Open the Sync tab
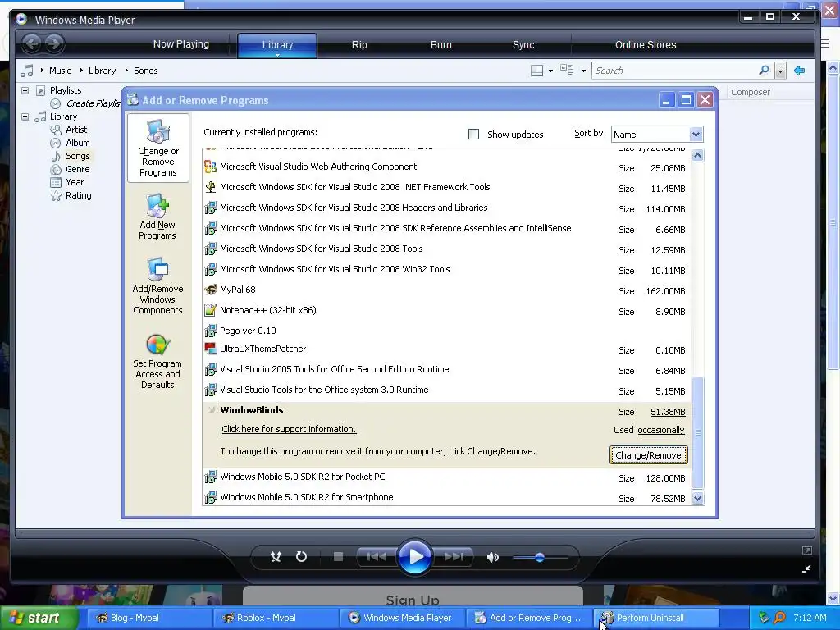Image resolution: width=840 pixels, height=630 pixels. pyautogui.click(x=523, y=45)
